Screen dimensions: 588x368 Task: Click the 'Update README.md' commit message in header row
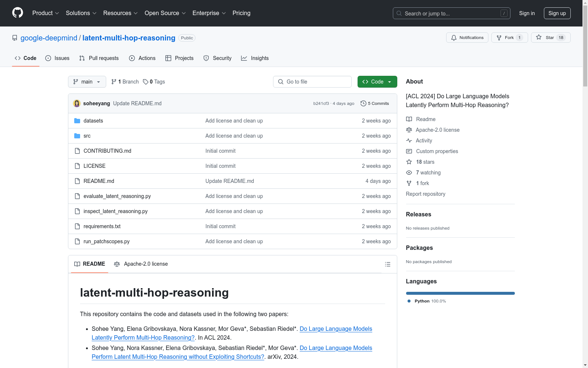coord(137,103)
